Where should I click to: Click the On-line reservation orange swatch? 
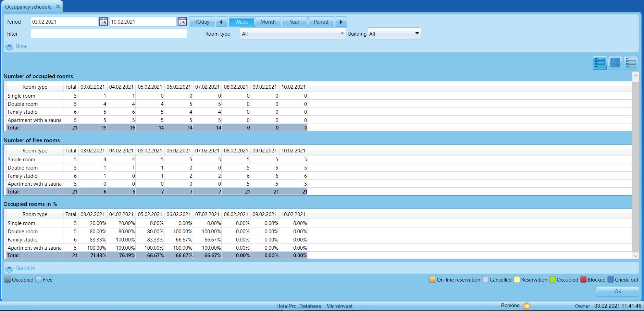[x=433, y=279]
